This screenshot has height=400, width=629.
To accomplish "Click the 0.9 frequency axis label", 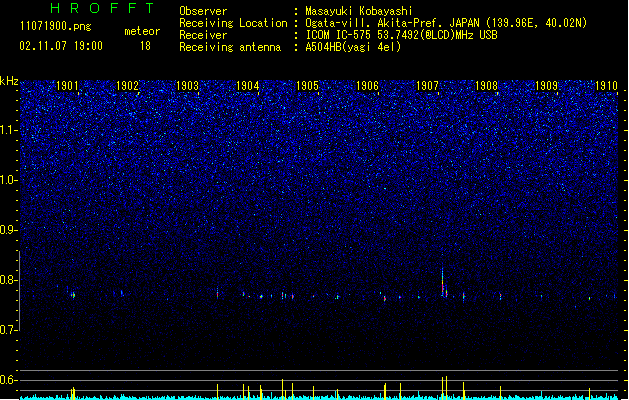I will point(8,230).
